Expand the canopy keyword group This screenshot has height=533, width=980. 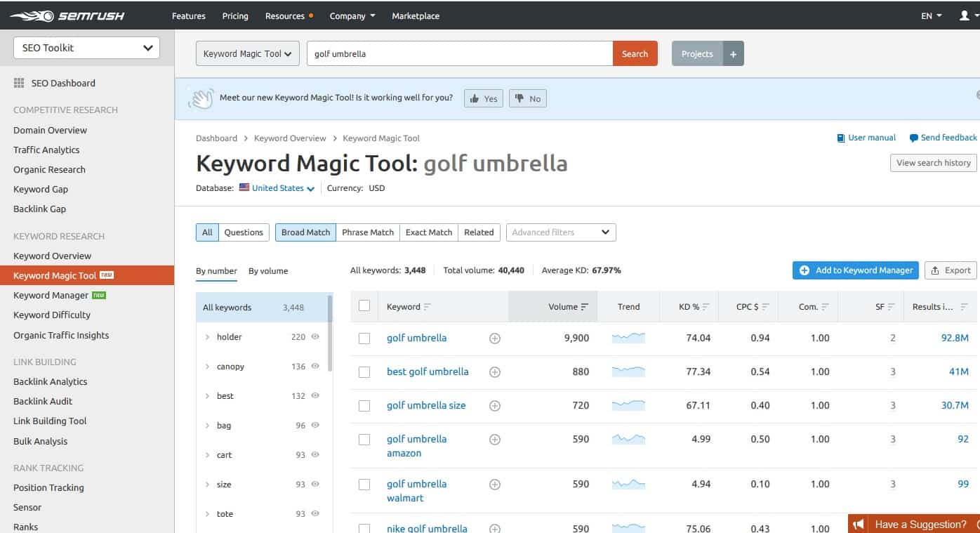(x=207, y=367)
